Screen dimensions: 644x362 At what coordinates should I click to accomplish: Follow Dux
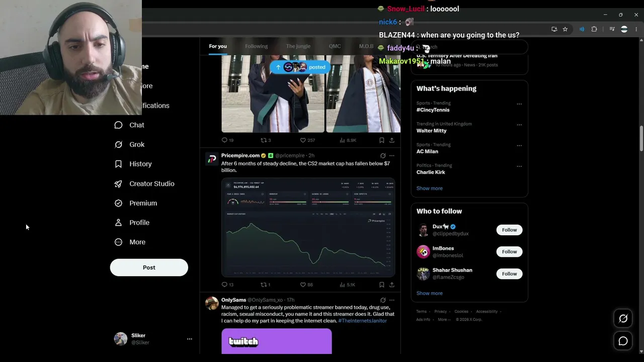pyautogui.click(x=509, y=230)
